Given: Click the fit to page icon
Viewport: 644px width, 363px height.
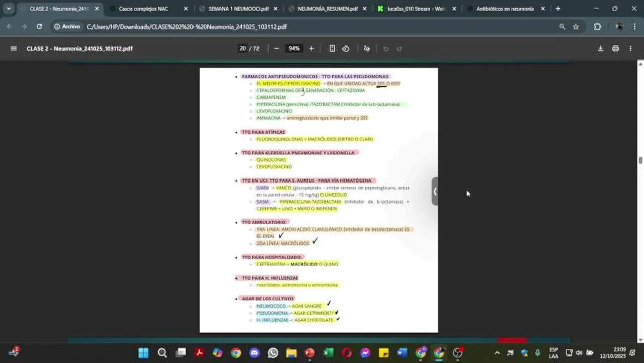Looking at the screenshot, I should pos(332,49).
